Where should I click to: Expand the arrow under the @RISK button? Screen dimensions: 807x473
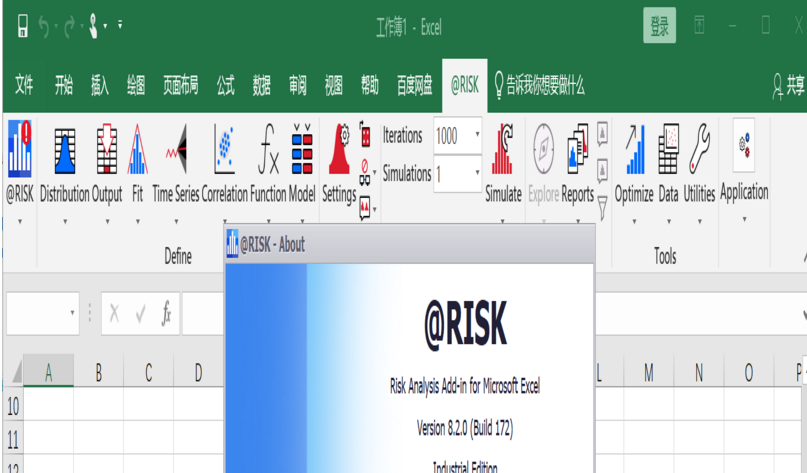click(x=20, y=222)
